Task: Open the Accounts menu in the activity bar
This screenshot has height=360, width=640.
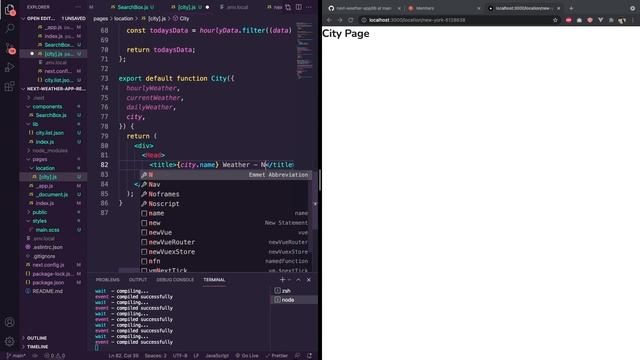Action: (9, 322)
